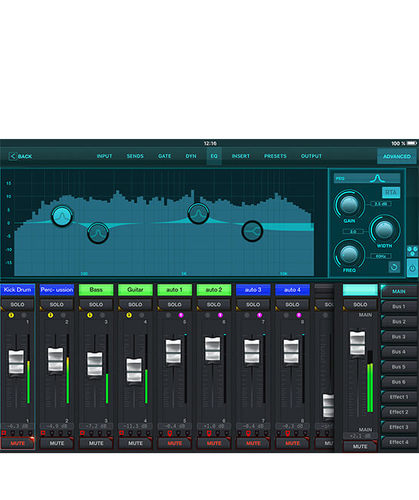Click the GAIN knob
This screenshot has width=419, height=500.
[349, 204]
